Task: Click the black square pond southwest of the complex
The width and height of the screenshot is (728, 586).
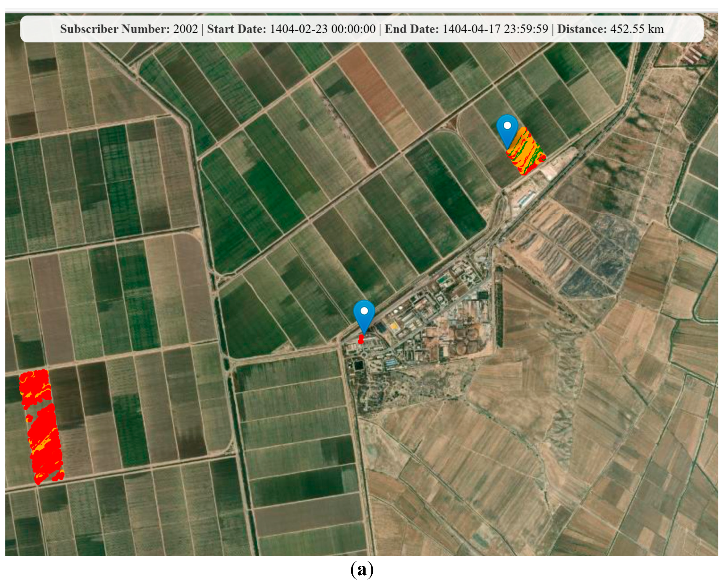Action: pos(359,365)
